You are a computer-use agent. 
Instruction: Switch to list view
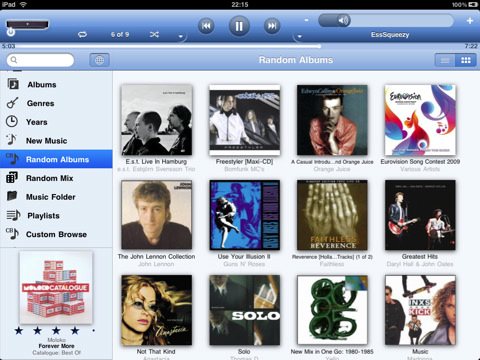point(445,60)
